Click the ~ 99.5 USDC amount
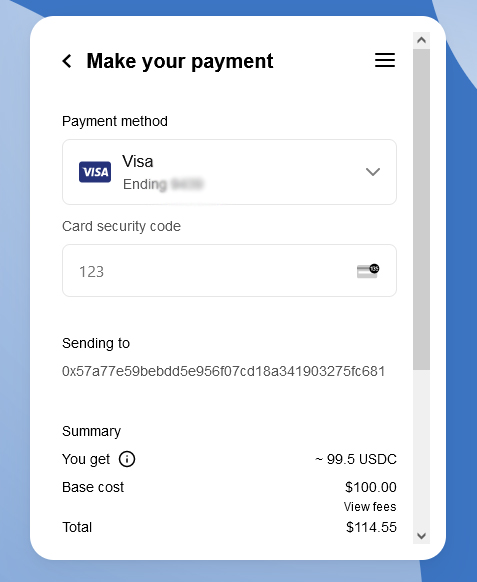 pyautogui.click(x=356, y=459)
